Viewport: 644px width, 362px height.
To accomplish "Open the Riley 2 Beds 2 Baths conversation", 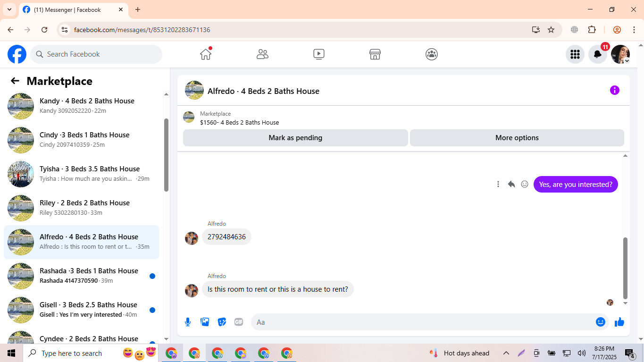I will [81, 208].
